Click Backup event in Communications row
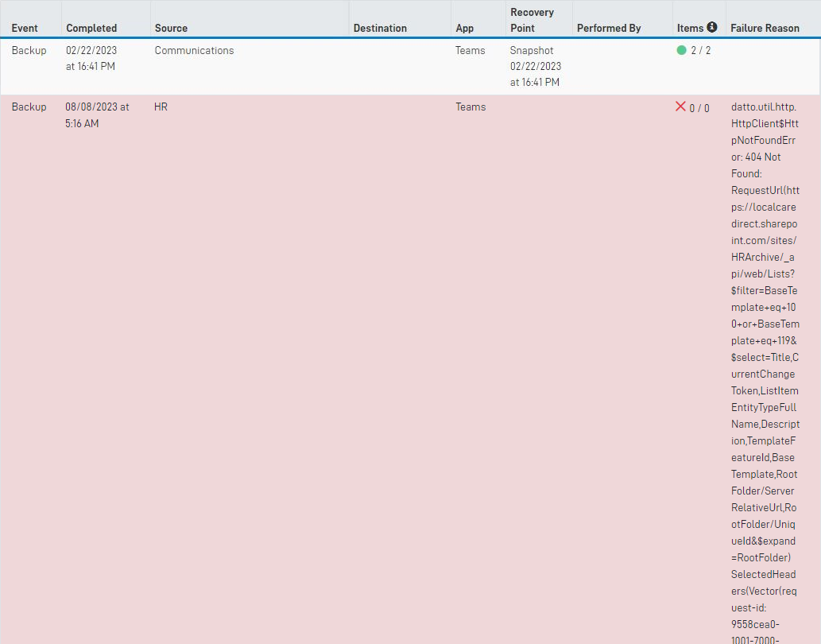Screen dimensions: 821x644 pyautogui.click(x=29, y=50)
